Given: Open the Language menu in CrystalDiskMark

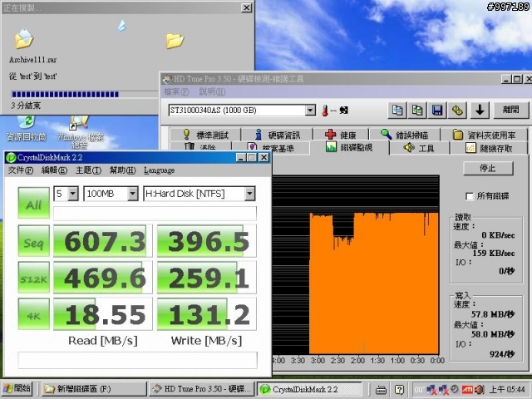Looking at the screenshot, I should pyautogui.click(x=159, y=170).
